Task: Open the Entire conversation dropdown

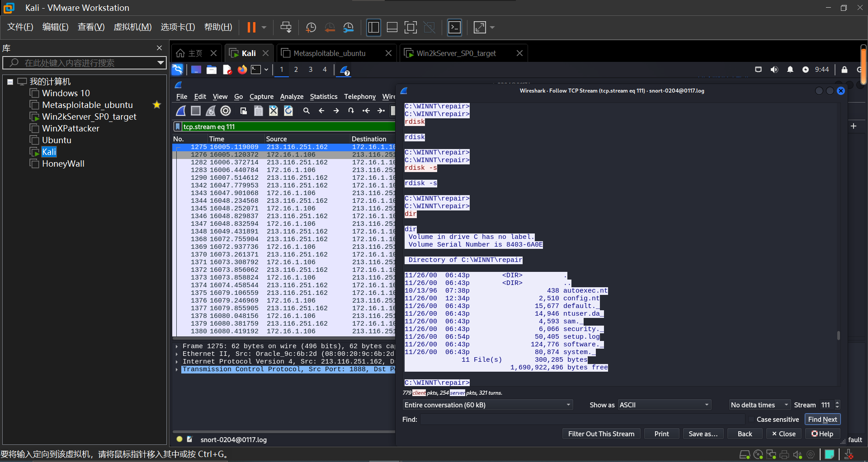Action: pyautogui.click(x=487, y=405)
